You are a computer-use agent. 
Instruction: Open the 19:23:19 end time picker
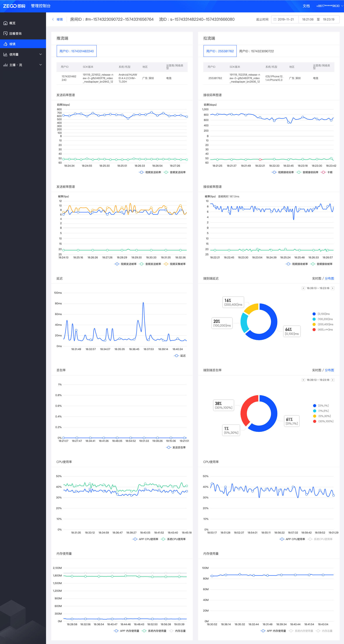(329, 20)
